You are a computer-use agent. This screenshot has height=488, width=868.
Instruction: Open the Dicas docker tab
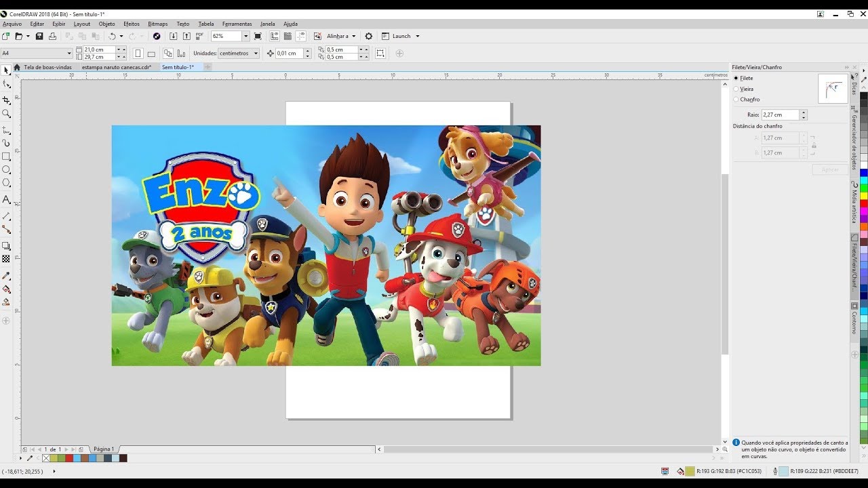(854, 85)
